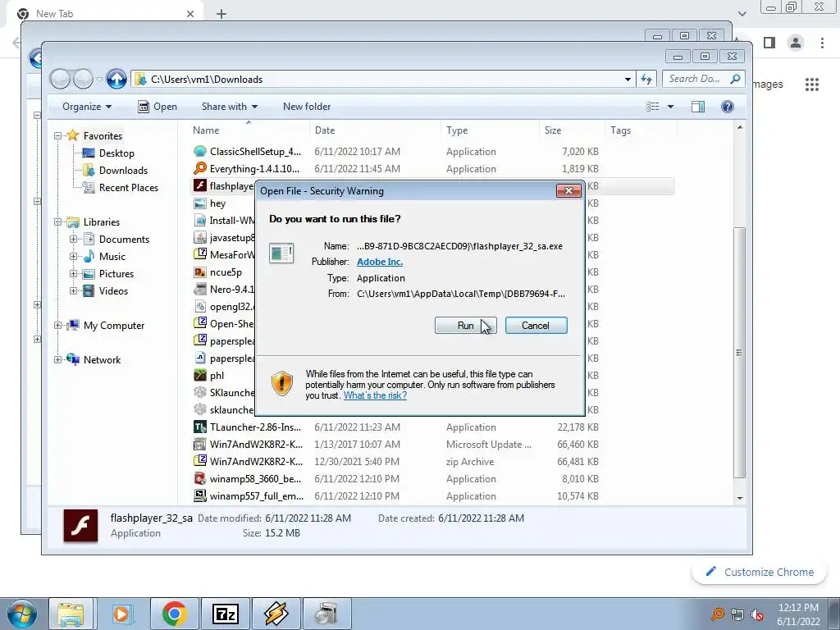Collapse the Libraries tree node

58,221
